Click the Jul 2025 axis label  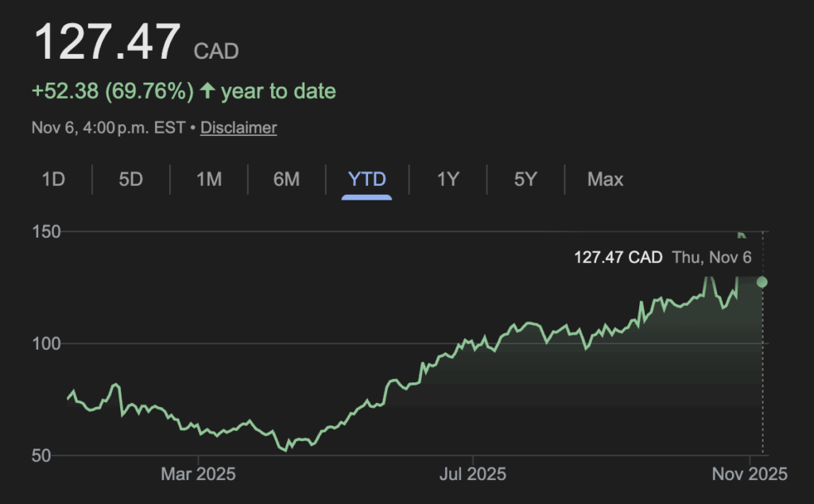[473, 475]
